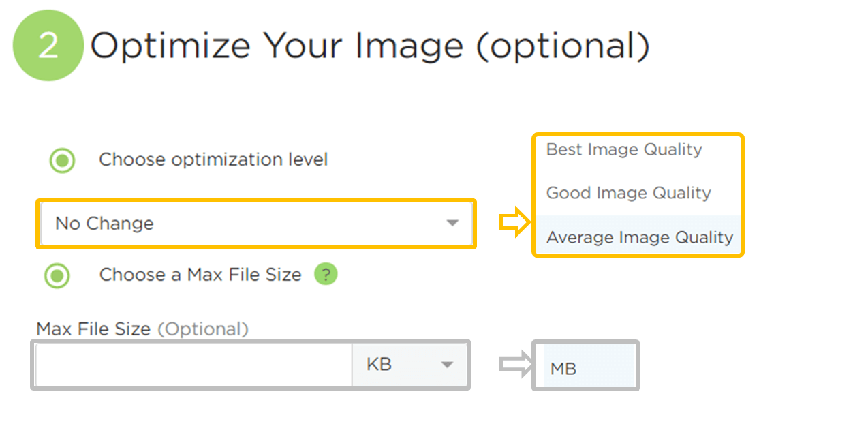
Task: Open the No Change optimization dropdown
Action: (255, 223)
